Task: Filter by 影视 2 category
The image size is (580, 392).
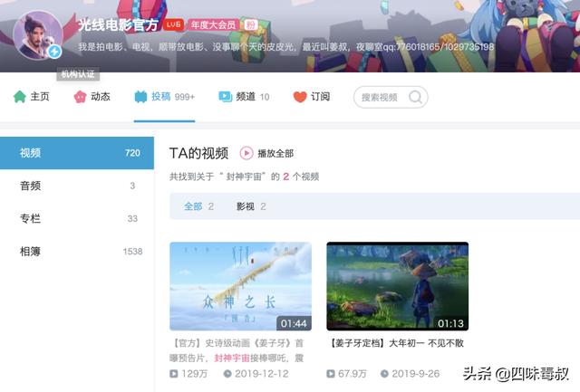Action: 251,206
